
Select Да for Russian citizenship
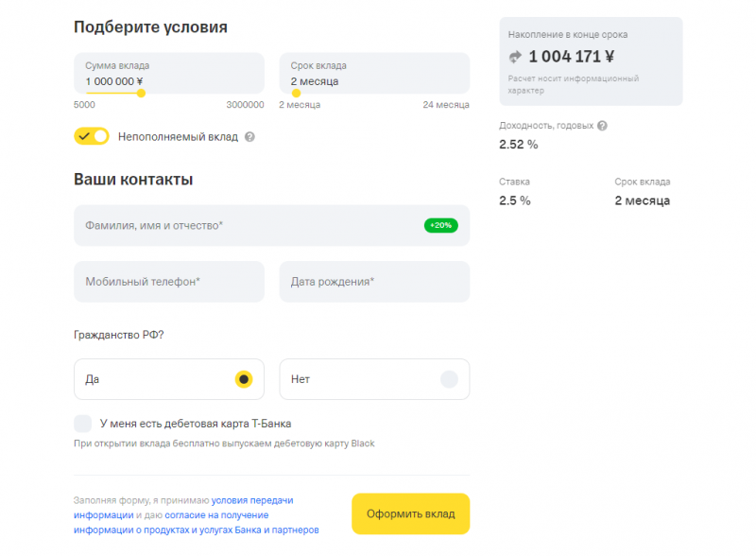pos(168,378)
